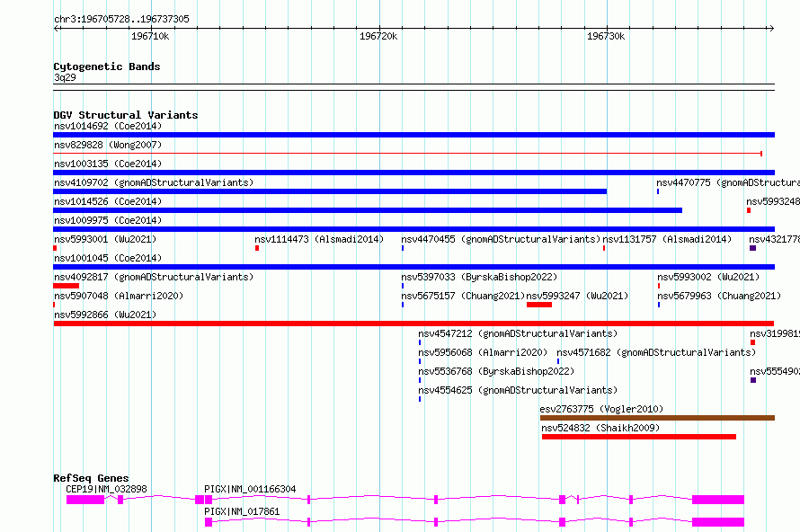The image size is (800, 532).
Task: Select the nsv5992866 (Wu2021) long red bar
Action: [x=413, y=324]
